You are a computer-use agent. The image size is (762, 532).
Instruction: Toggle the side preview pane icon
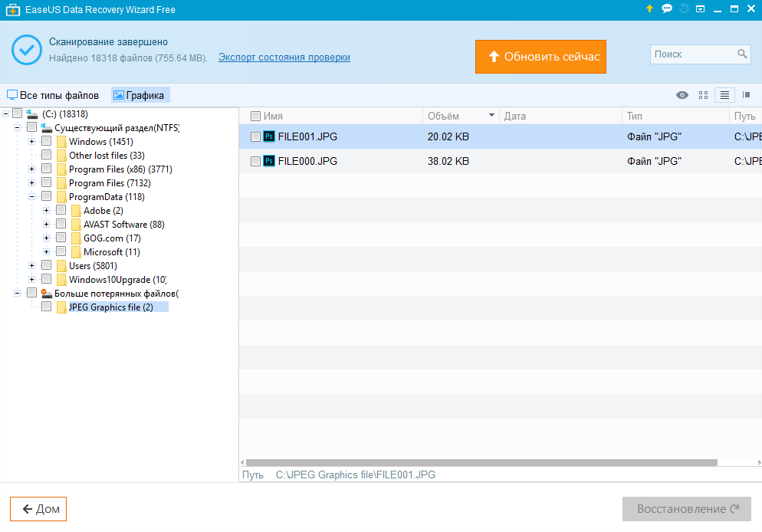tap(747, 95)
